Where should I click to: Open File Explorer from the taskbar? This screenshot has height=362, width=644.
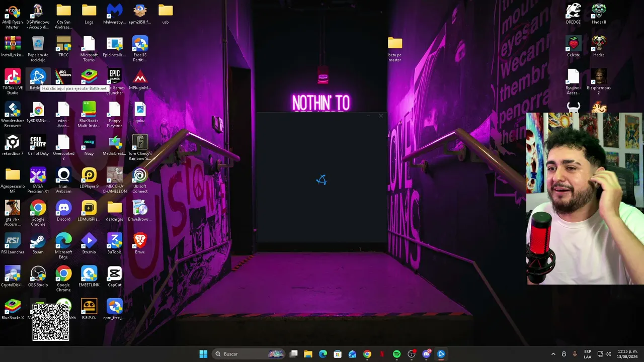(x=308, y=354)
